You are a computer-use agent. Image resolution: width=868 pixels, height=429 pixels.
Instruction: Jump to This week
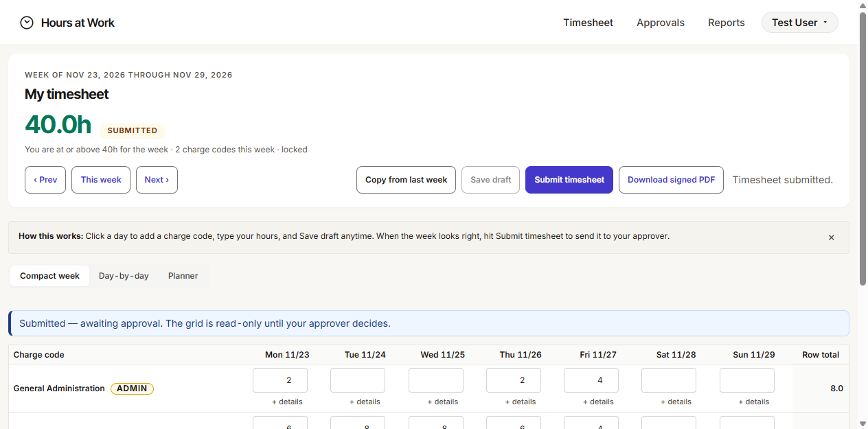tap(101, 180)
